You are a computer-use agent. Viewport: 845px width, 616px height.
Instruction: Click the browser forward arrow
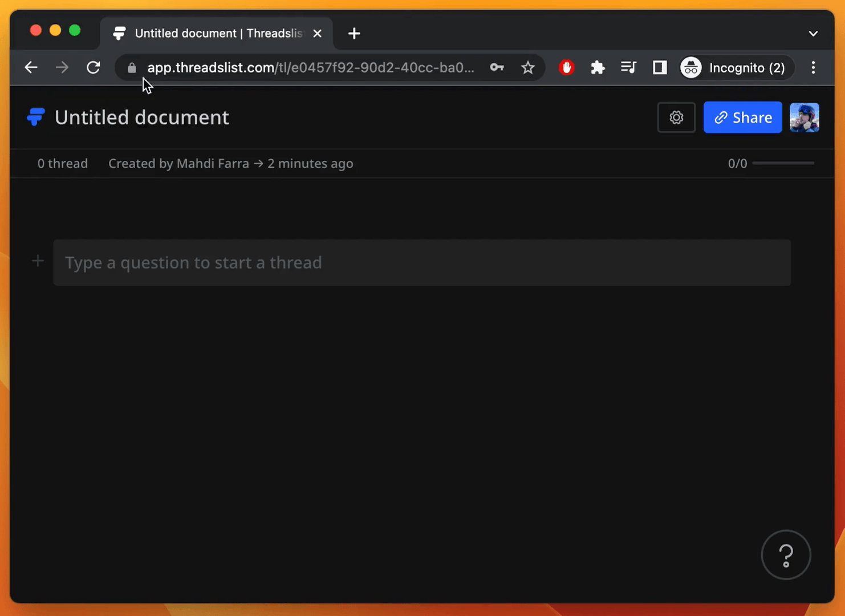[x=62, y=67]
